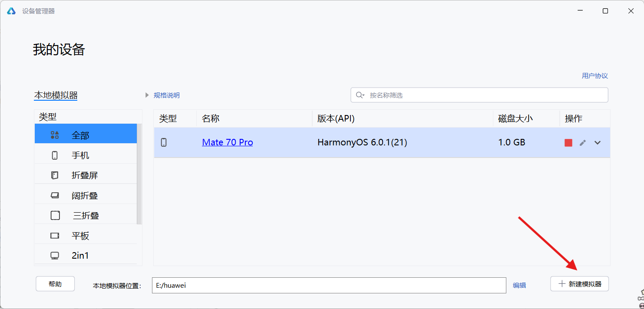Minimize the 设备管理器 window

(579, 11)
